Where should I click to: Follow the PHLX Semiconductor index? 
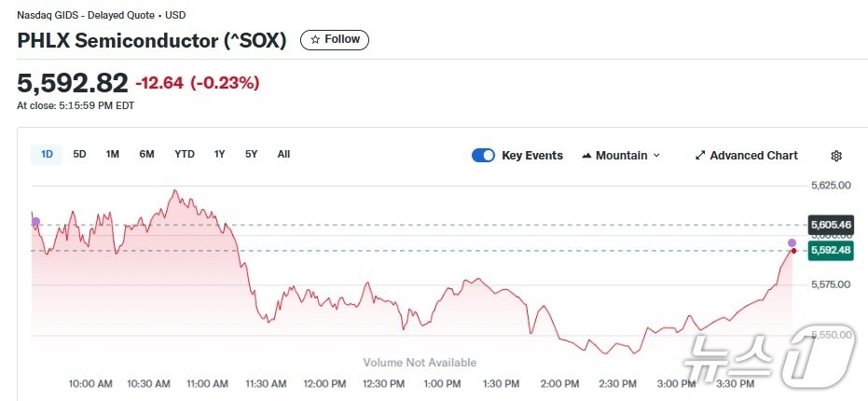[x=335, y=40]
